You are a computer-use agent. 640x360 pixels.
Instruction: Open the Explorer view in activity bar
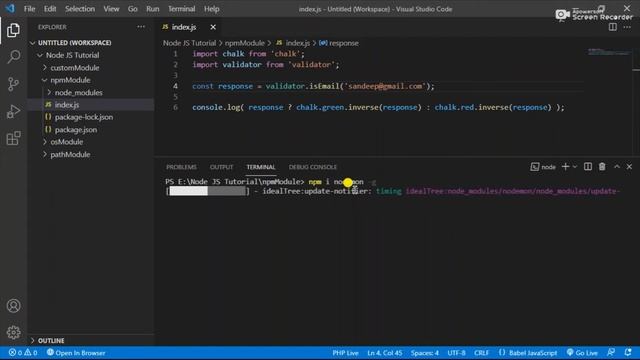tap(13, 30)
